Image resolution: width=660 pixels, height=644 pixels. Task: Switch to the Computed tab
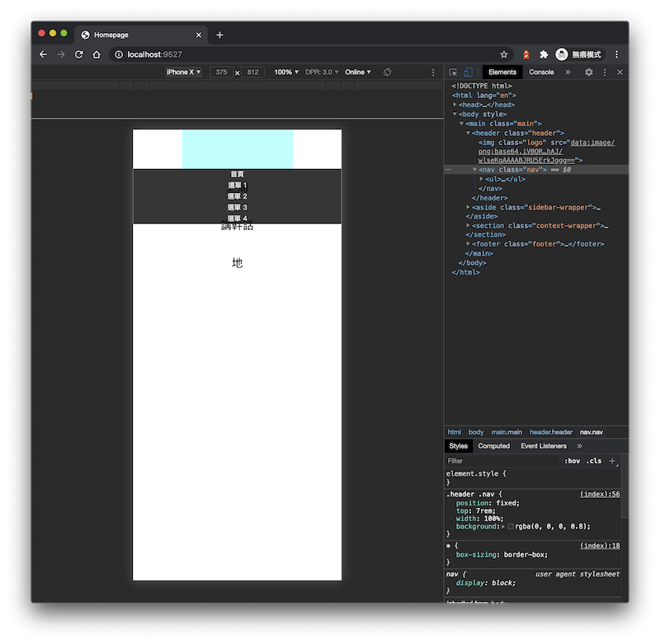pyautogui.click(x=493, y=446)
